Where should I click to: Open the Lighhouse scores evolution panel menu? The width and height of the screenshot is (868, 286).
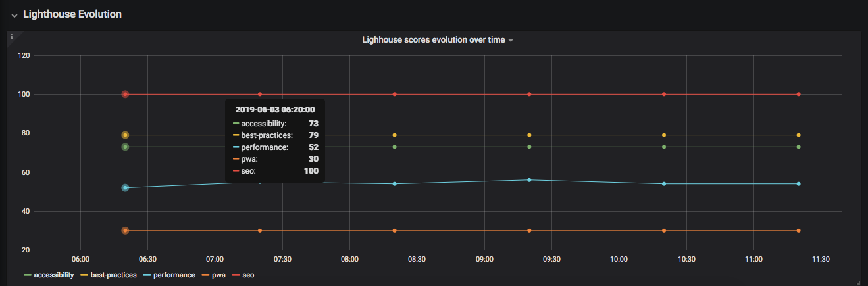click(437, 40)
